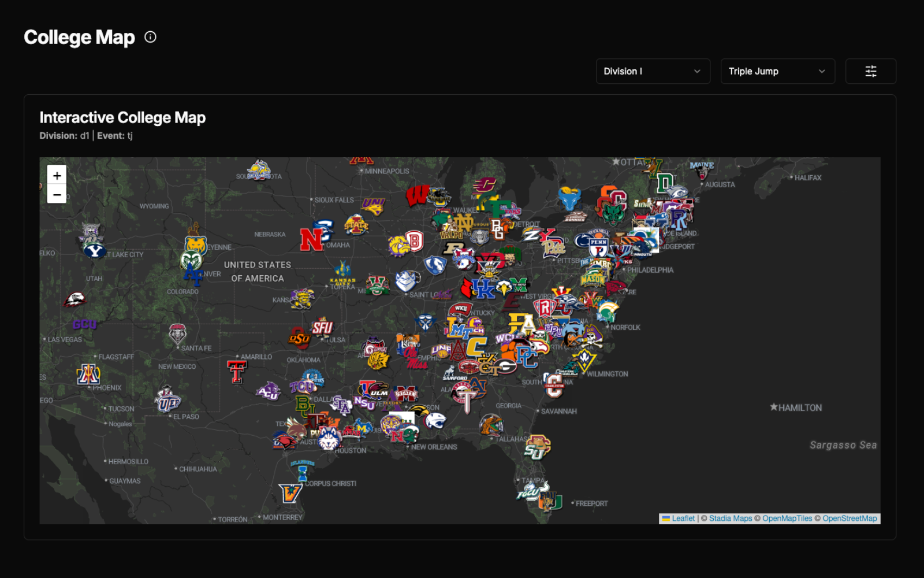The image size is (924, 578).
Task: Select the Notre Dame ND marker
Action: coord(463,222)
